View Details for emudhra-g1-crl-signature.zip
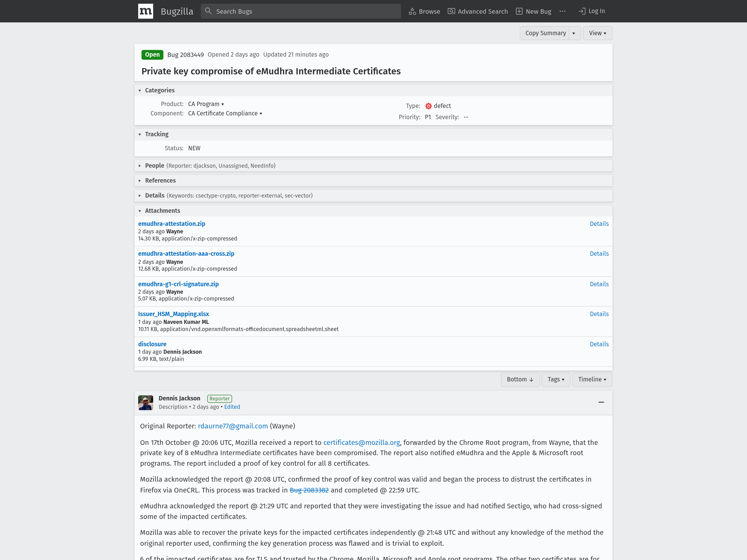Screen dimensions: 747x560 point(599,284)
